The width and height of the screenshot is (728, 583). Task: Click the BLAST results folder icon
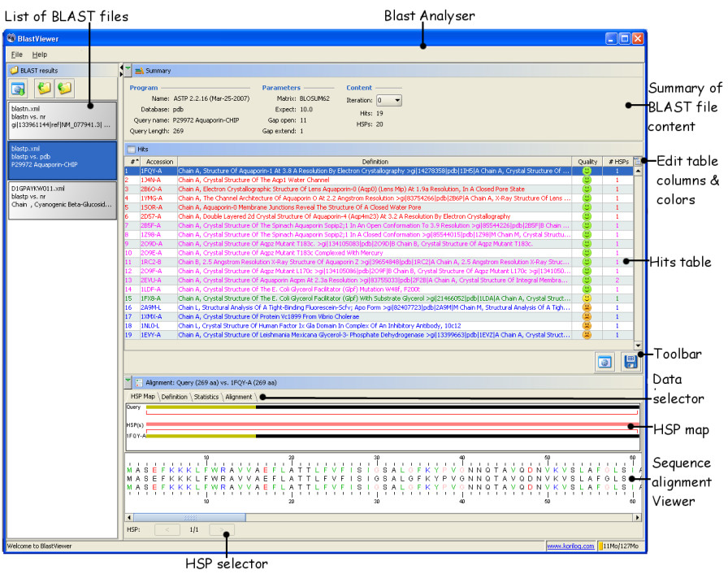pyautogui.click(x=15, y=70)
